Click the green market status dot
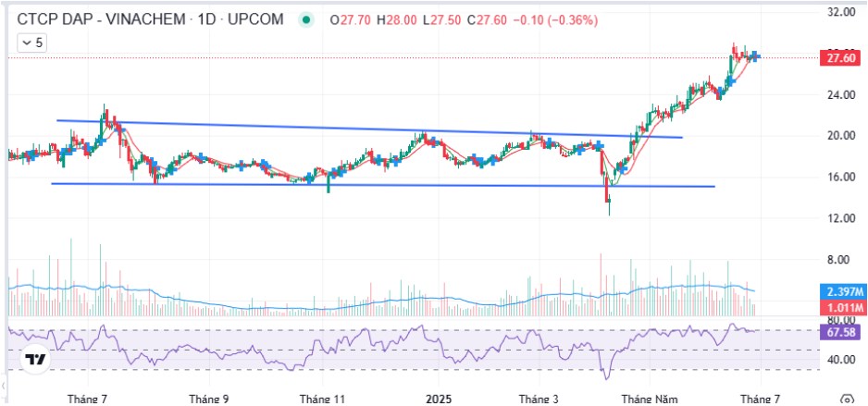This screenshot has width=868, height=406. coord(305,20)
